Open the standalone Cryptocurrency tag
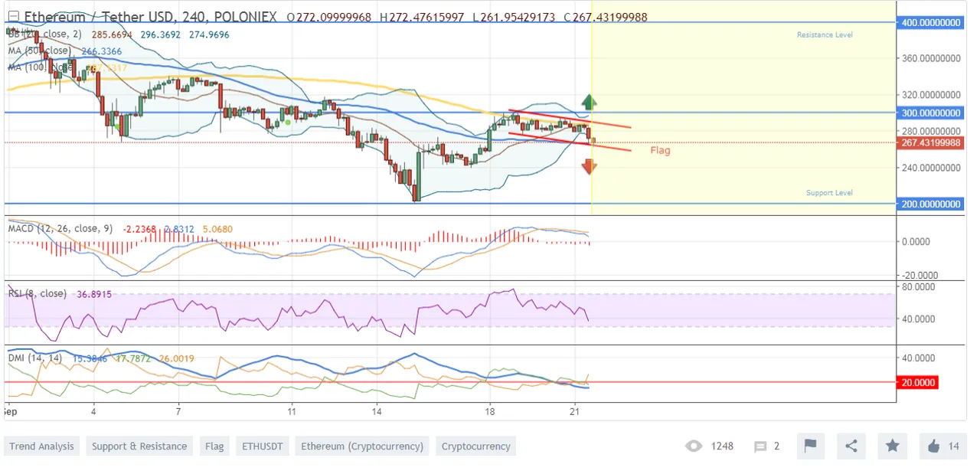Screen dimensions: 980x474 [475, 446]
